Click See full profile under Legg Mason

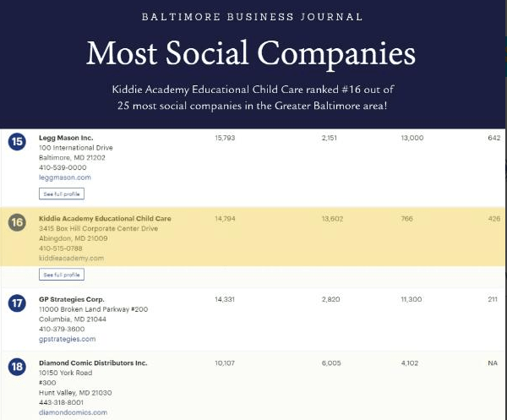(62, 194)
